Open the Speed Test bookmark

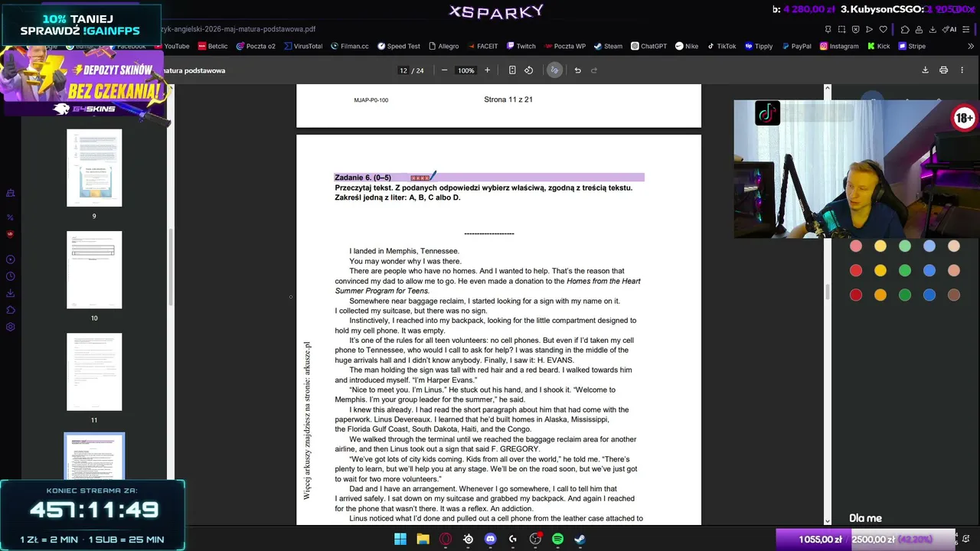click(x=399, y=46)
